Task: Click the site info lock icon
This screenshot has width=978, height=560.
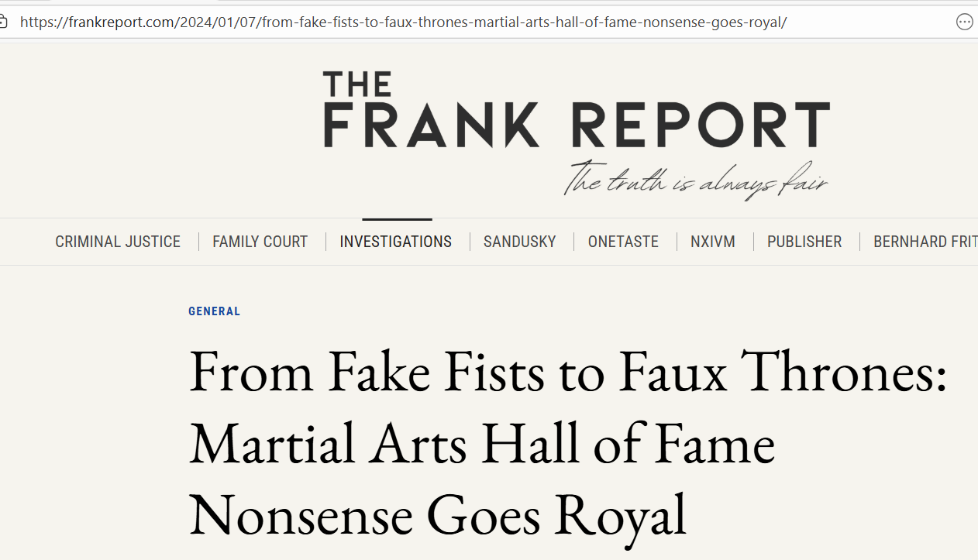Action: [3, 22]
